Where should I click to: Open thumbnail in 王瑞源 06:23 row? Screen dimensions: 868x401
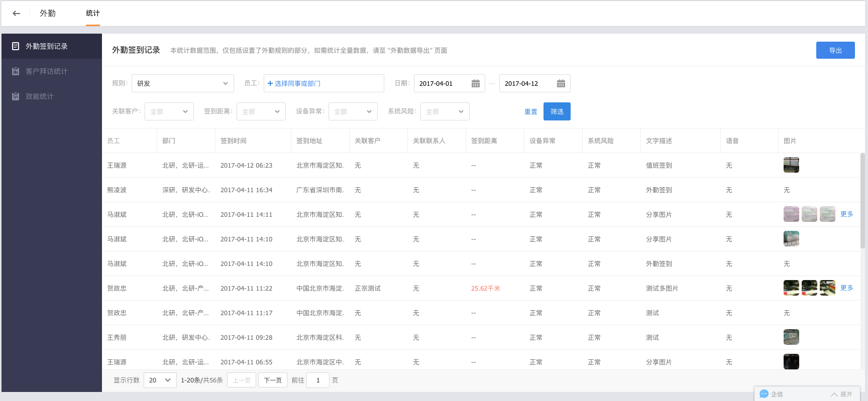click(x=791, y=165)
